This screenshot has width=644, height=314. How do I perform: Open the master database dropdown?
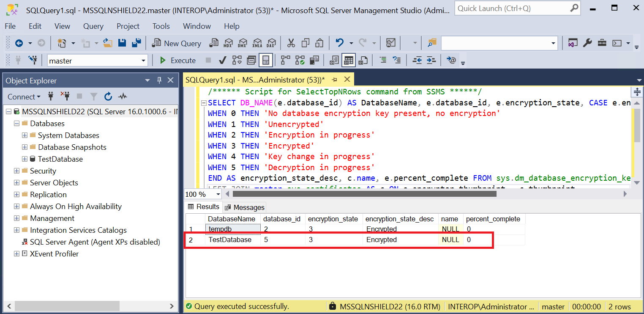click(143, 61)
